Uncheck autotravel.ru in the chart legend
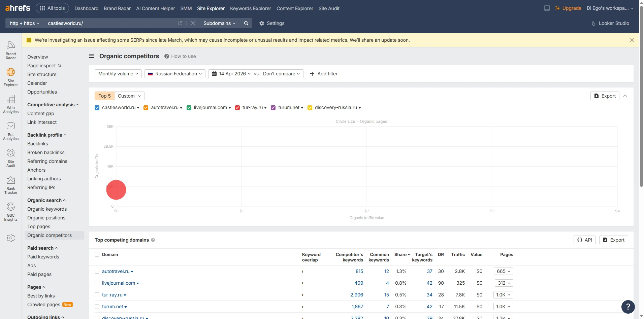Image resolution: width=644 pixels, height=319 pixels. pos(146,108)
